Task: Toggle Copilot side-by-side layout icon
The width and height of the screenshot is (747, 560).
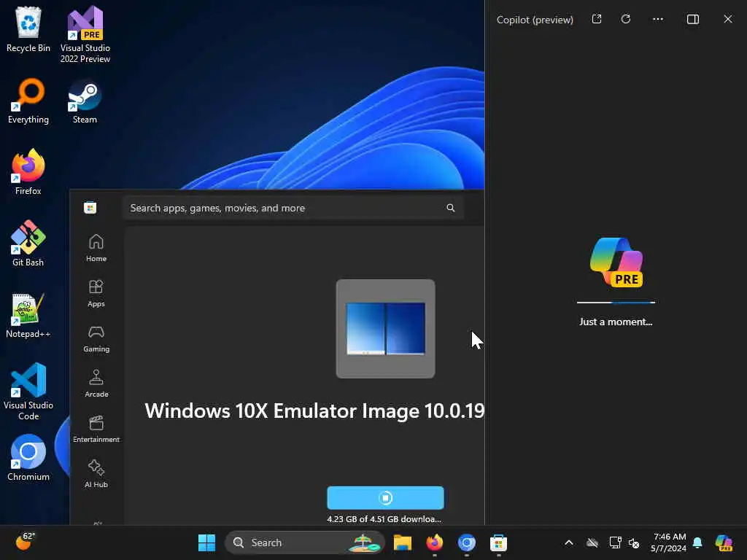Action: click(693, 19)
